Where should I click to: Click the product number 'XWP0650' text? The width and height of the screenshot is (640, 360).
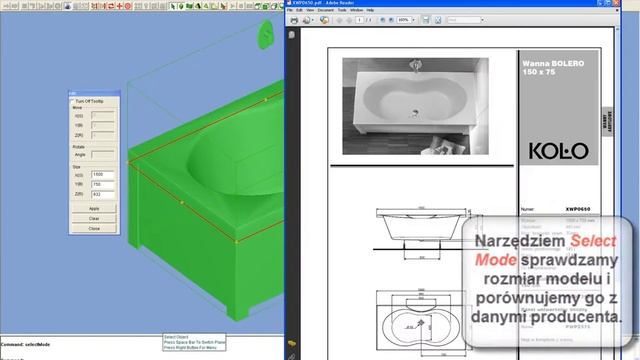[x=578, y=209]
